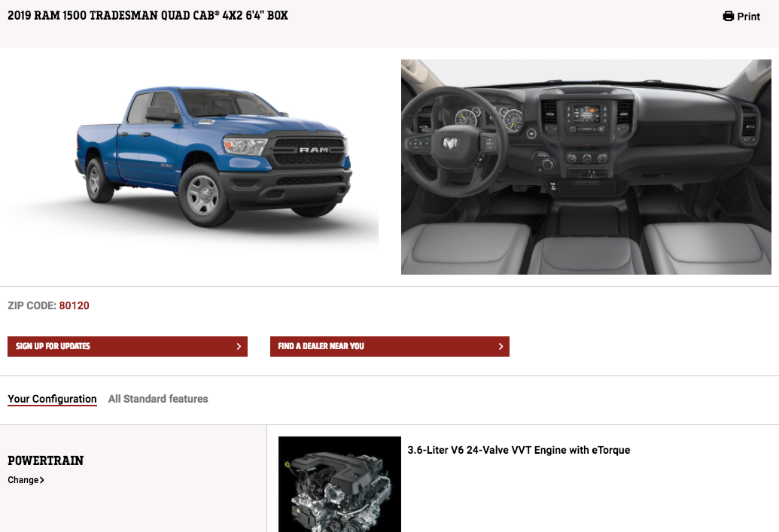
Task: Click the Print text label
Action: coord(748,17)
